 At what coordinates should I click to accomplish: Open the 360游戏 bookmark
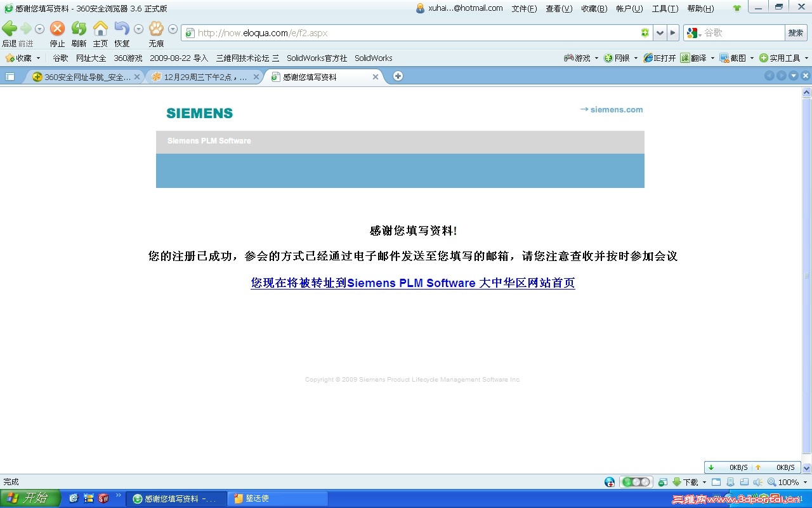(128, 58)
